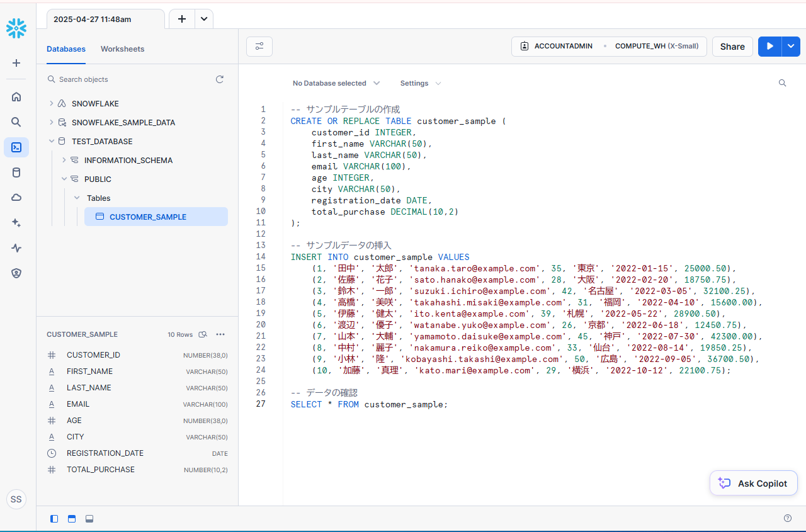Open help icon at bottom right
The height and width of the screenshot is (532, 806).
pyautogui.click(x=788, y=518)
